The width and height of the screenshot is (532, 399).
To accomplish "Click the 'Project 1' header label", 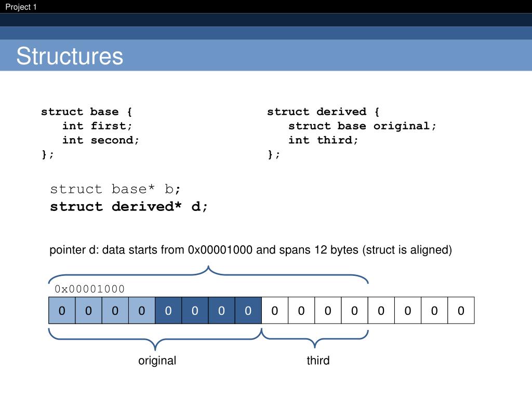I will (x=21, y=7).
